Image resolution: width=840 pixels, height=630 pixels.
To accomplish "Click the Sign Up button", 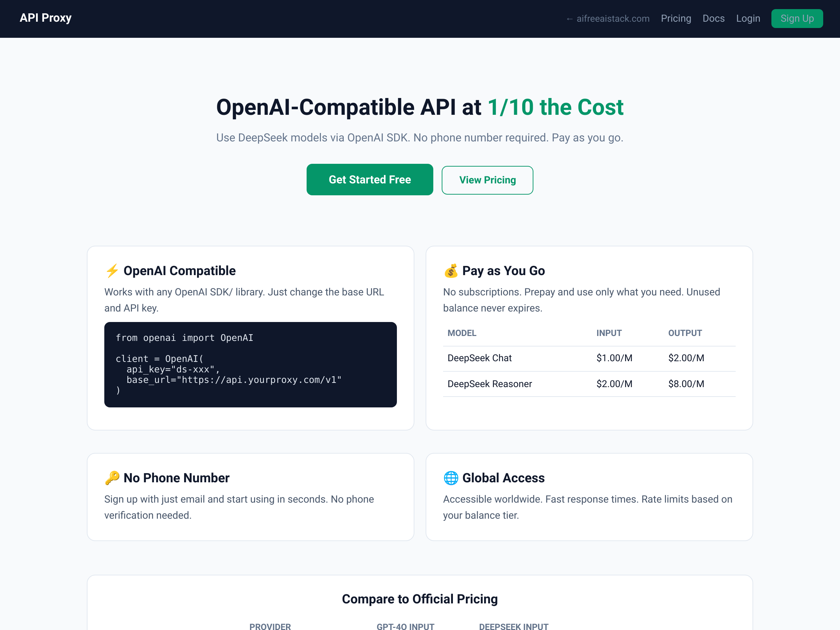I will (x=797, y=19).
